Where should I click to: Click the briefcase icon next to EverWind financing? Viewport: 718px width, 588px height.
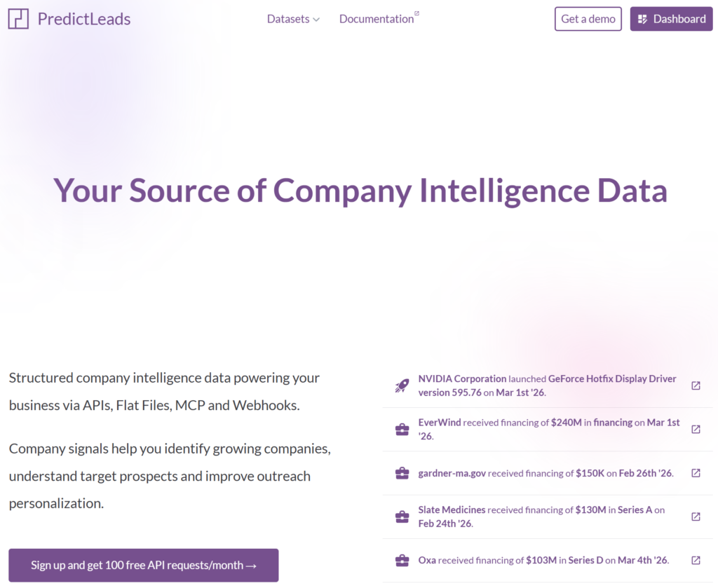point(401,429)
